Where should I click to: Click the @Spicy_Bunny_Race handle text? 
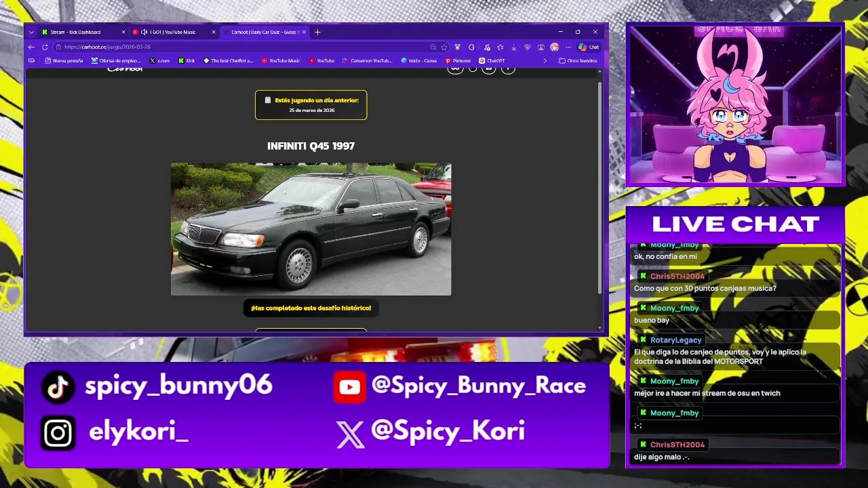tap(479, 386)
